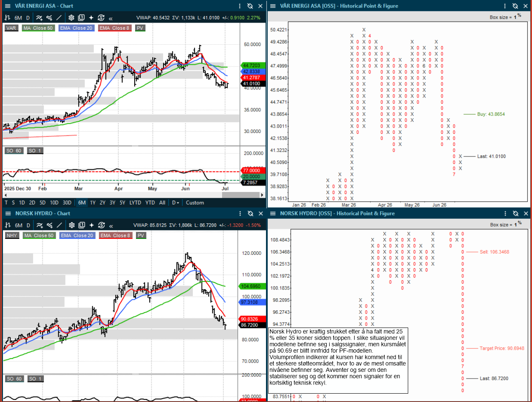Click SO 60 oscillator label on VÅR ENERGI chart

[x=14, y=151]
